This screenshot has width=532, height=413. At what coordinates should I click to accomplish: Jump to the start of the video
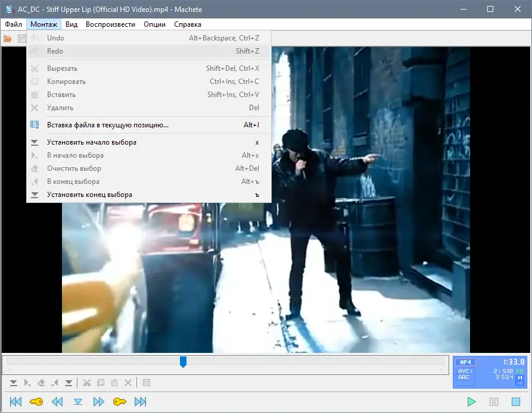click(x=16, y=402)
